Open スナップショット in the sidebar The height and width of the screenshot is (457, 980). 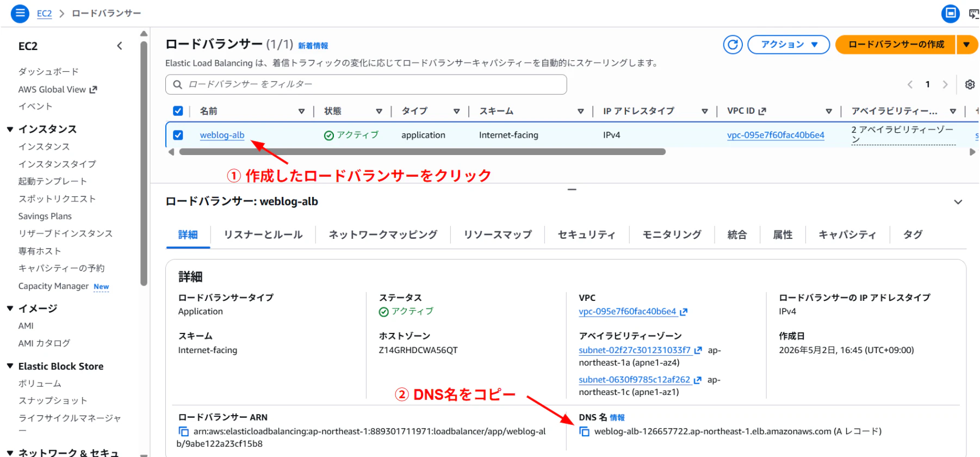(x=53, y=400)
